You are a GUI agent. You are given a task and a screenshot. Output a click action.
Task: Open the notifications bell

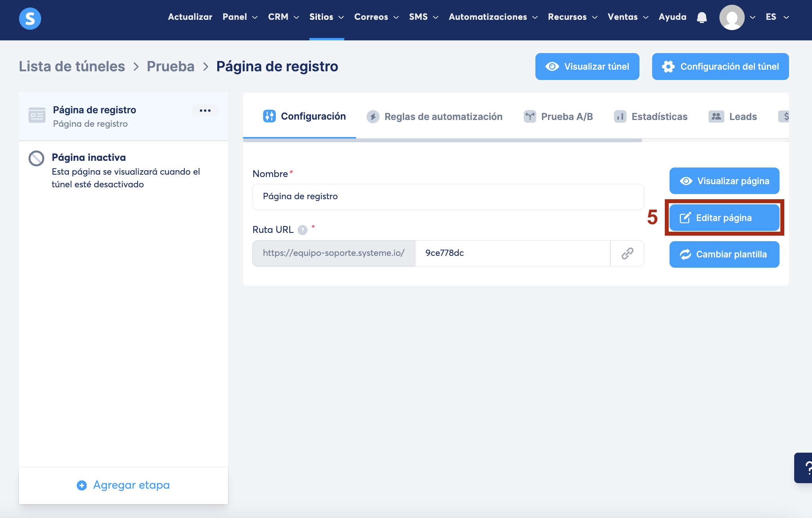click(x=702, y=17)
